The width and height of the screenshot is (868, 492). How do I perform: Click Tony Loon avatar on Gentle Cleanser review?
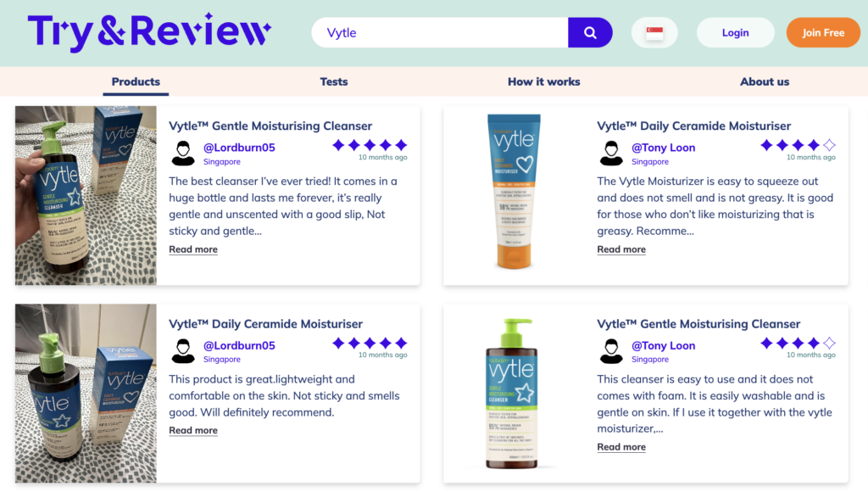[611, 351]
